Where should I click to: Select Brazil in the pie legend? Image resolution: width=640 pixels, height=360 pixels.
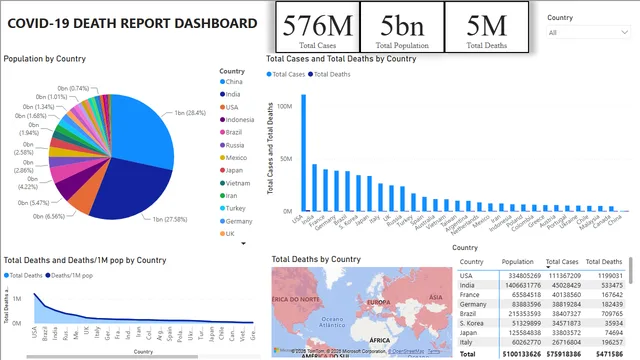click(231, 132)
